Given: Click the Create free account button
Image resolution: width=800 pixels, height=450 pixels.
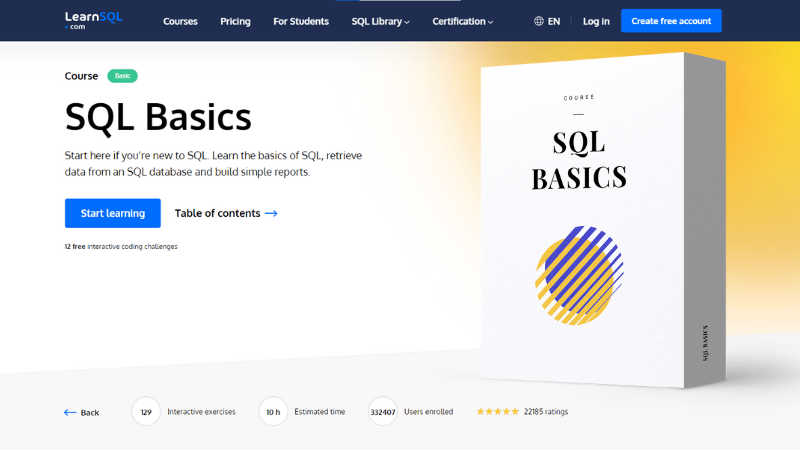Looking at the screenshot, I should click(x=671, y=21).
